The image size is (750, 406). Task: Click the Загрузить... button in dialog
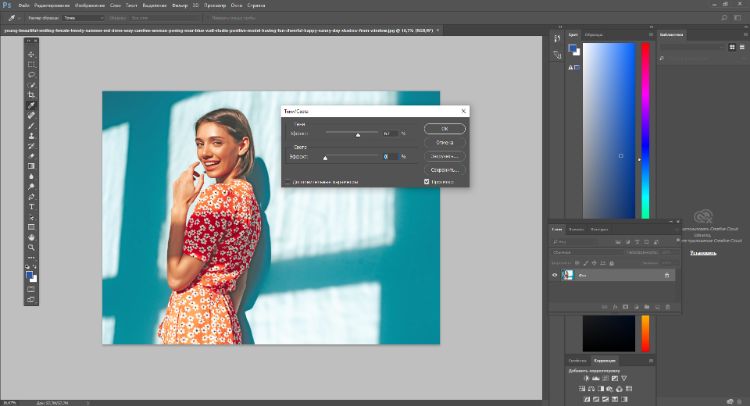pyautogui.click(x=444, y=156)
